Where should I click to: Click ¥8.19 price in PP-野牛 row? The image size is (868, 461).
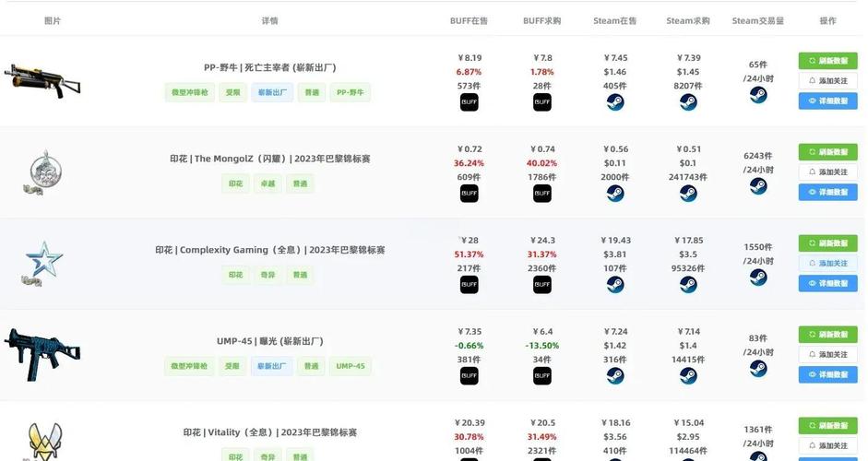tap(470, 58)
